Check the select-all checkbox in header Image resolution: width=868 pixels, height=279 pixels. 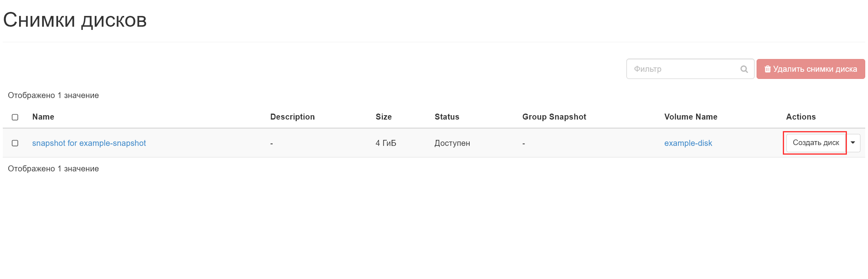pyautogui.click(x=15, y=117)
